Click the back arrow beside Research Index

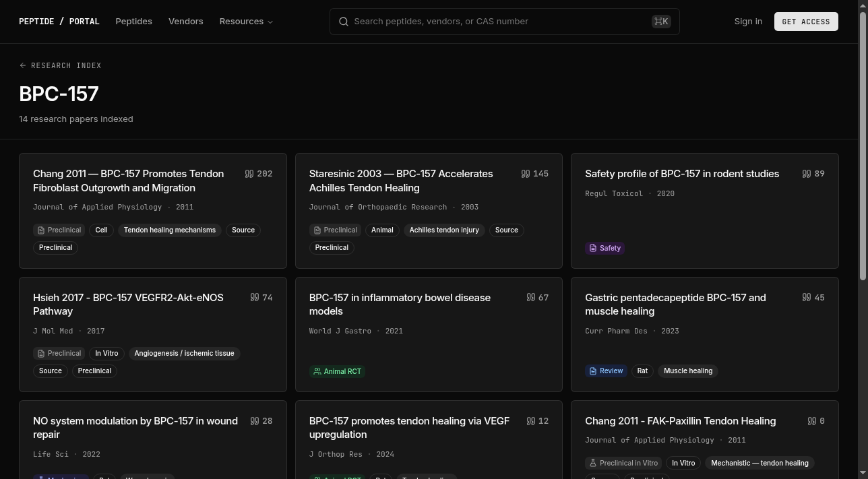pyautogui.click(x=23, y=65)
